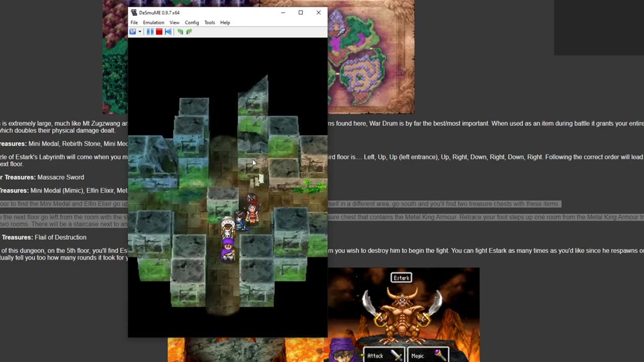The width and height of the screenshot is (644, 362).
Task: Open the File menu in DeSmuME
Action: (x=134, y=23)
